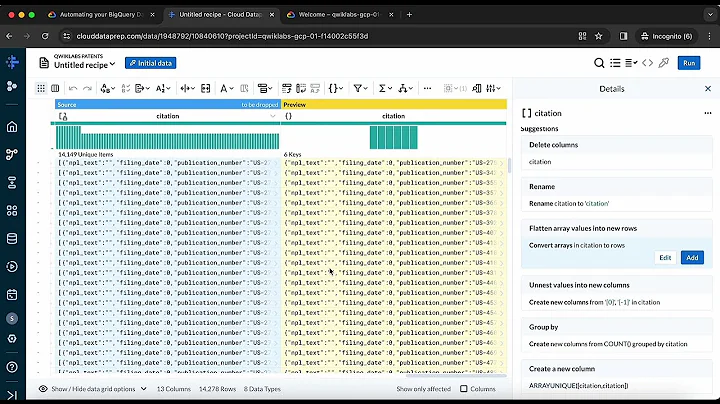The height and width of the screenshot is (404, 720).
Task: Open the settings gear icon in sidebar
Action: [12, 339]
